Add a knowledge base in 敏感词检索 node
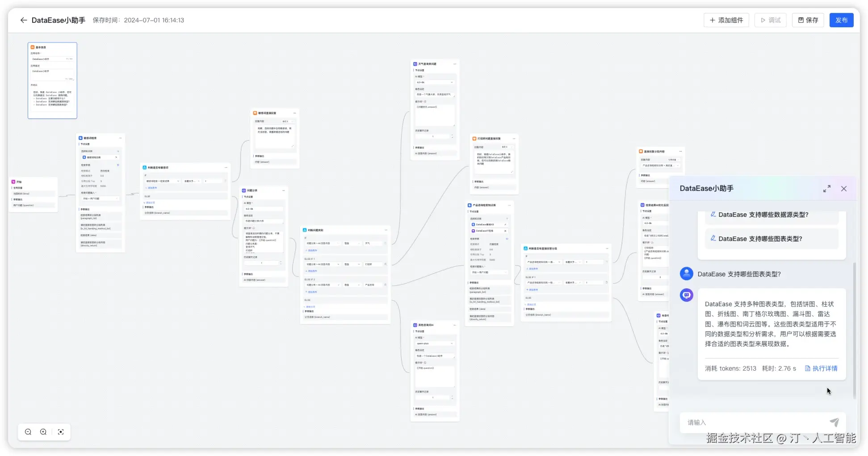The width and height of the screenshot is (868, 456). tap(118, 151)
